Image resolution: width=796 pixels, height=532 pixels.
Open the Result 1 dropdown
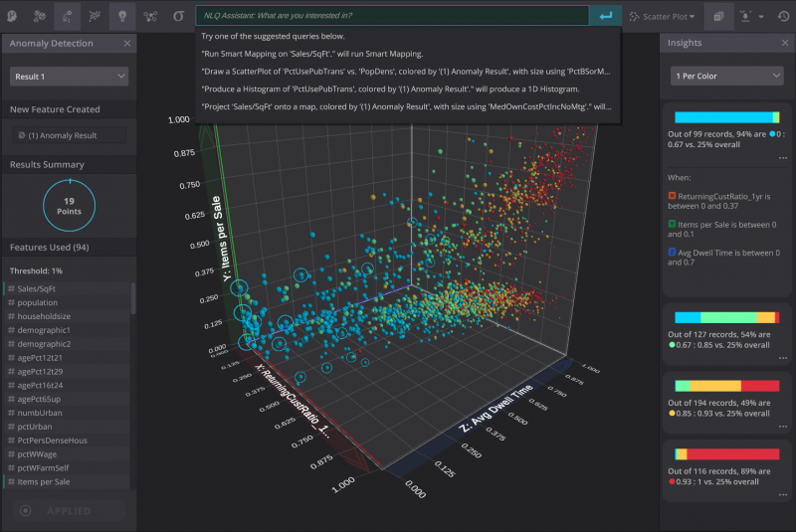click(x=69, y=77)
